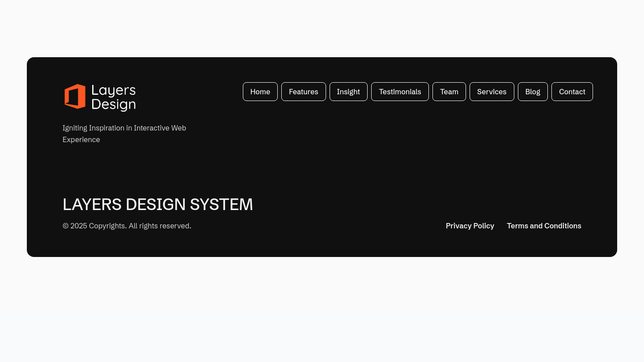Go to the Blog
The height and width of the screenshot is (362, 644).
point(533,92)
